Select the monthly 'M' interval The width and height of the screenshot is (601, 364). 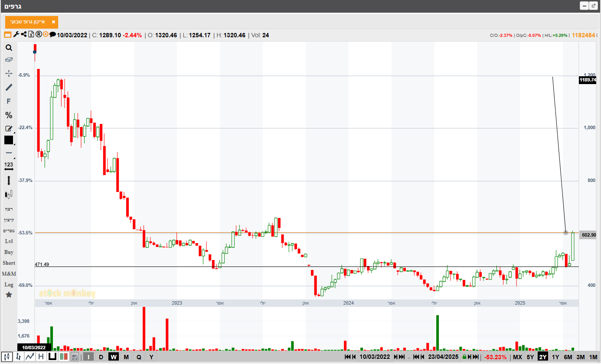click(x=126, y=357)
